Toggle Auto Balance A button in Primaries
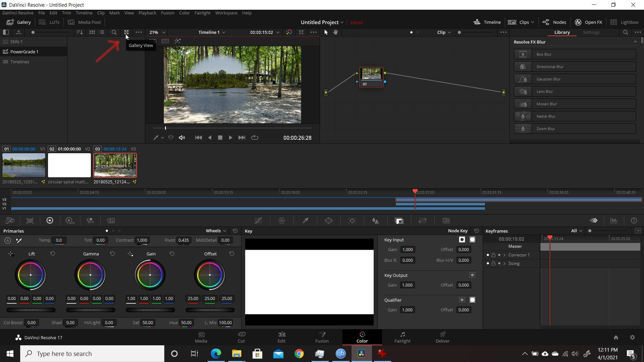 click(x=8, y=240)
